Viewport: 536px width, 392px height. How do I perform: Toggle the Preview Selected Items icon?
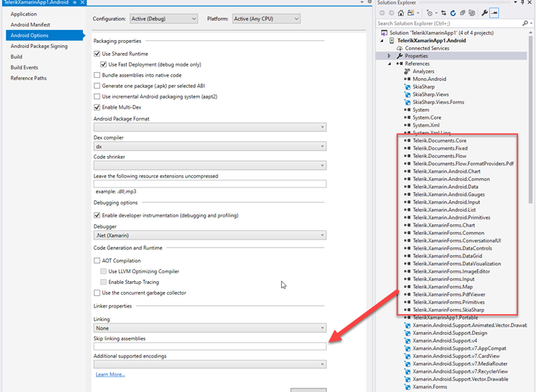click(x=494, y=13)
